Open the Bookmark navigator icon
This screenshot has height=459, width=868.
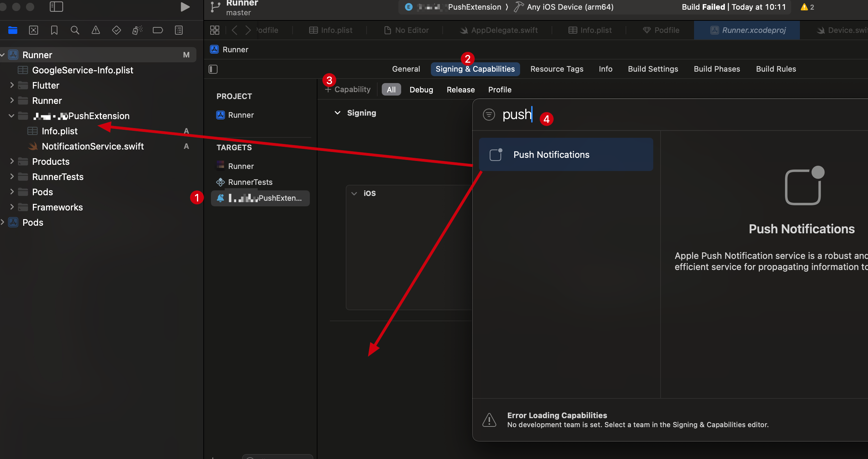pyautogui.click(x=54, y=30)
